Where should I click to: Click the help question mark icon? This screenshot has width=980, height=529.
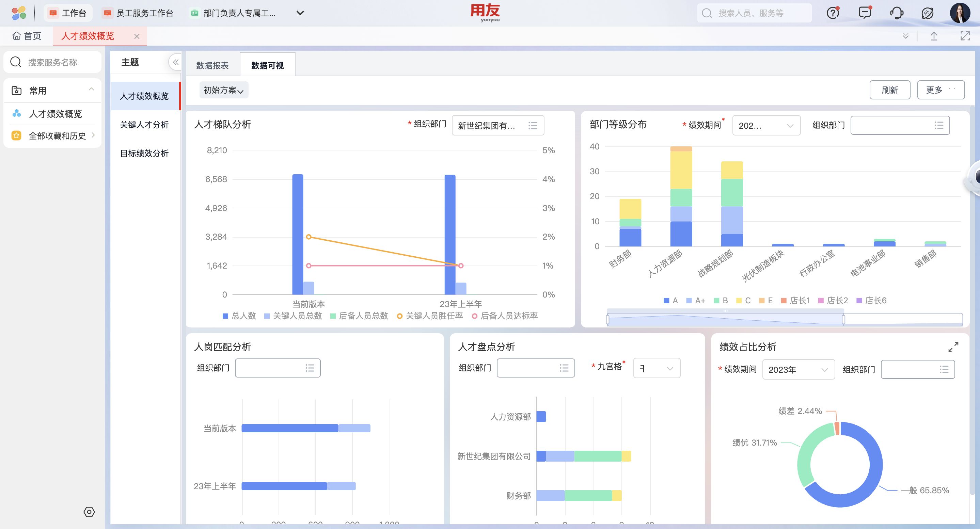(x=833, y=13)
